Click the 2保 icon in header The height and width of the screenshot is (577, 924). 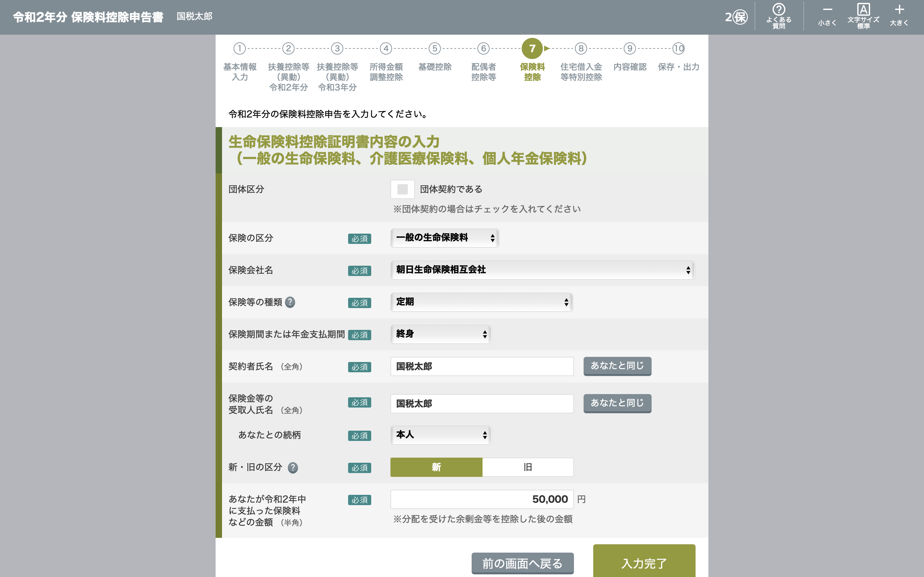(x=736, y=17)
